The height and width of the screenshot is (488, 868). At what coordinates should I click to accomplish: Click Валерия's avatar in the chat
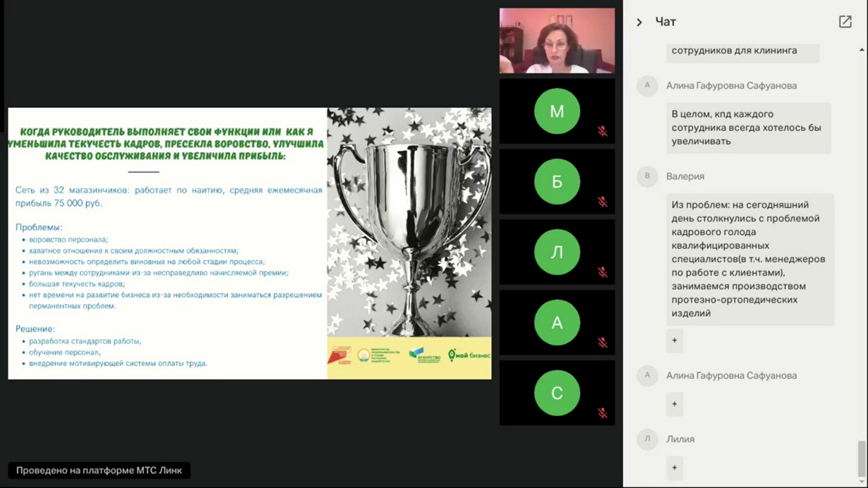pos(647,176)
